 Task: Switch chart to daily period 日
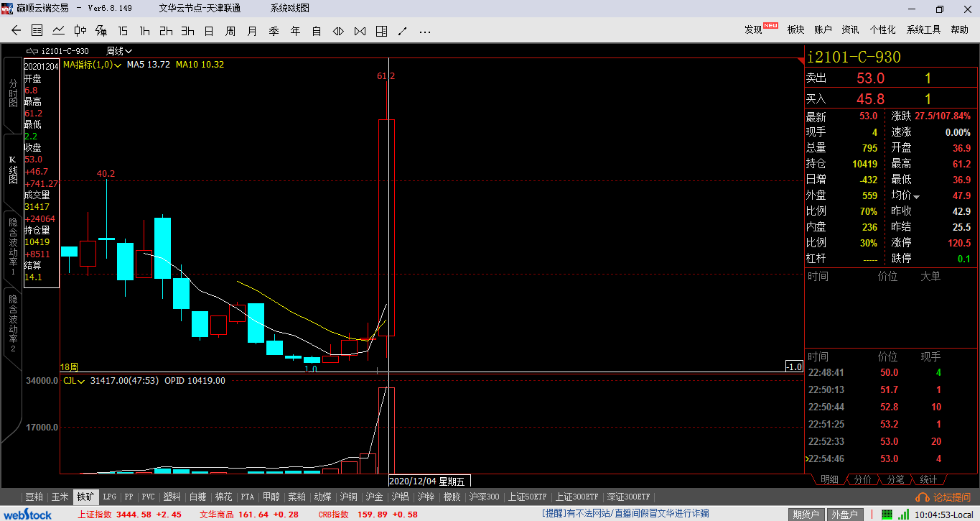[x=209, y=31]
